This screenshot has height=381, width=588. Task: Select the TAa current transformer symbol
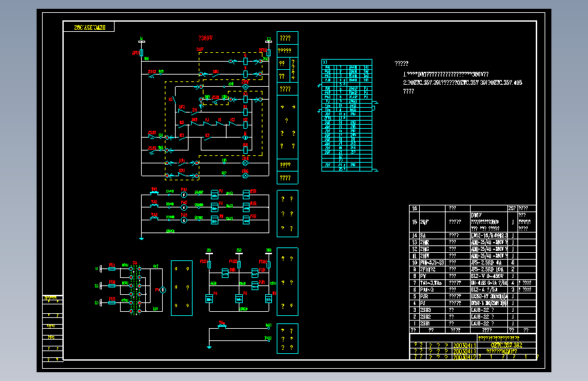tap(222, 327)
